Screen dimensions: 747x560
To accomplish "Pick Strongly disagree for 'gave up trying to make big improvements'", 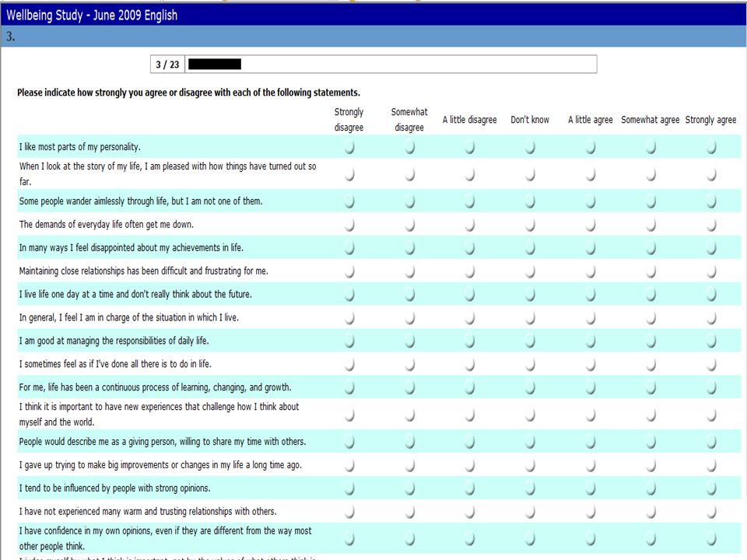I will tap(349, 465).
